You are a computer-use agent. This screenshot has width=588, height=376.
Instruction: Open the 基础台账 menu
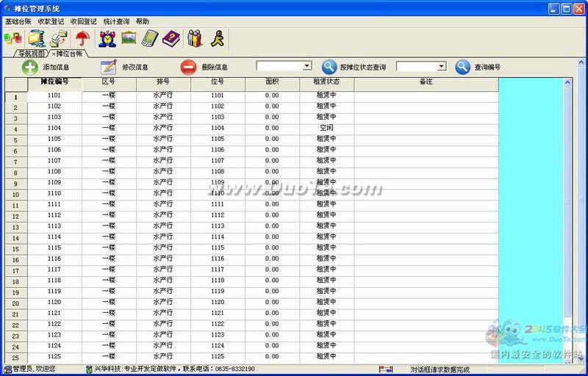pyautogui.click(x=18, y=22)
